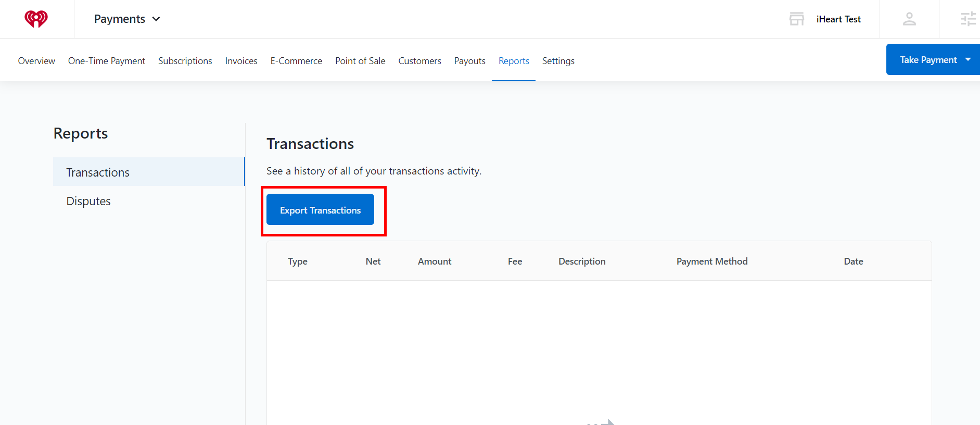Viewport: 980px width, 425px height.
Task: Navigate to the E-Commerce tab
Action: click(296, 61)
